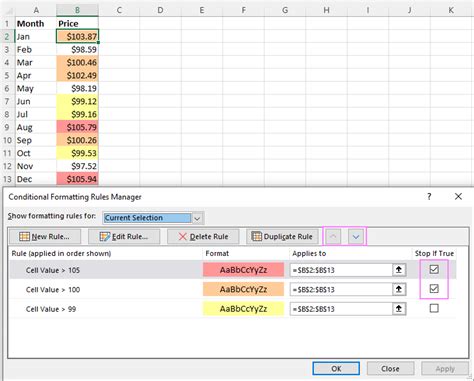Select rule Cell Value > 100
The width and height of the screenshot is (474, 381).
(x=53, y=290)
